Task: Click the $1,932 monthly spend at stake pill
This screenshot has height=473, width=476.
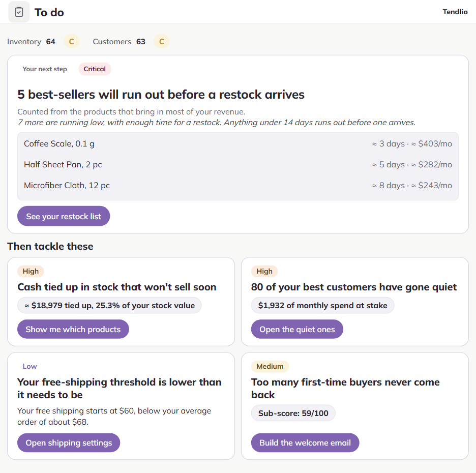Action: 323,306
